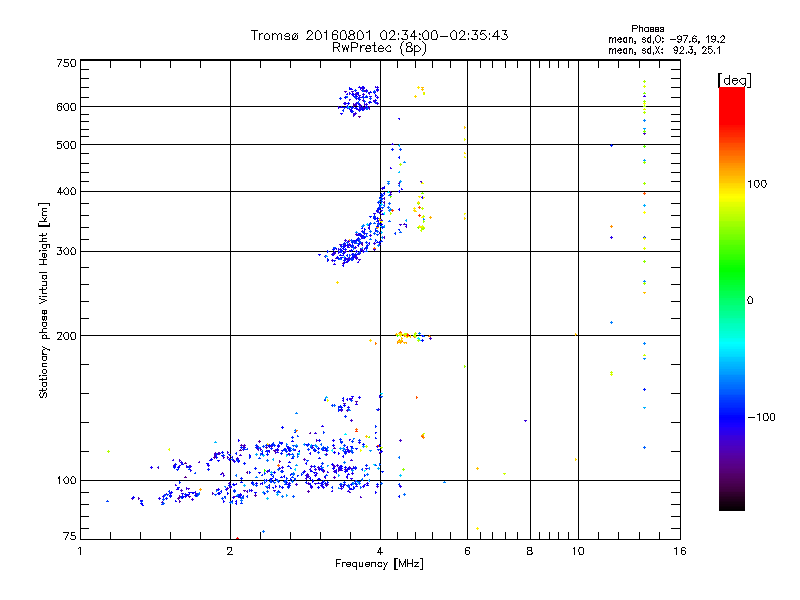The image size is (800, 600).
Task: Click the colorbar tick label '-100'
Action: tap(761, 417)
